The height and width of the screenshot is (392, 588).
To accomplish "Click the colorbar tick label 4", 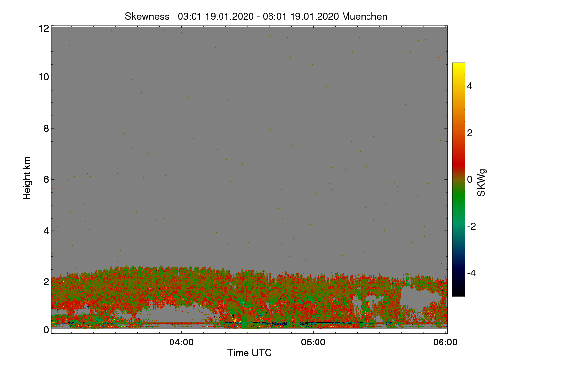I will (x=469, y=86).
